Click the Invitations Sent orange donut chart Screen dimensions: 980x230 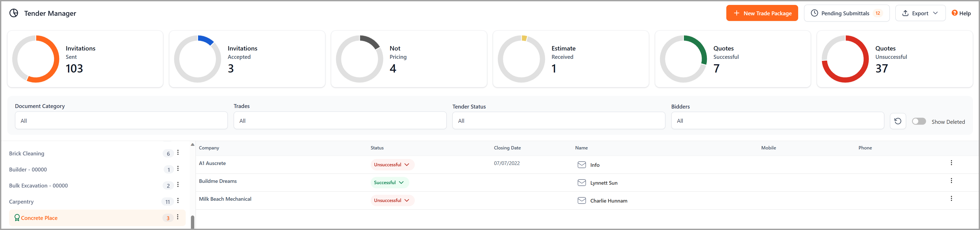click(x=36, y=59)
